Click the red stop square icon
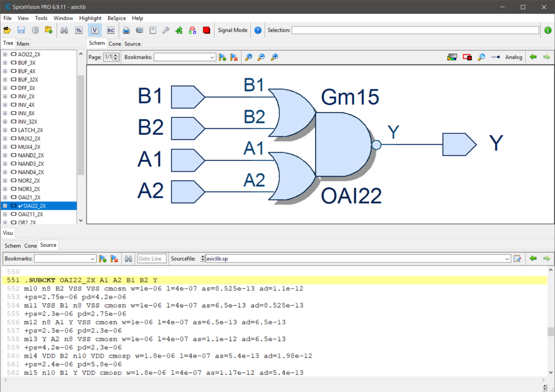The width and height of the screenshot is (555, 392). 206,30
